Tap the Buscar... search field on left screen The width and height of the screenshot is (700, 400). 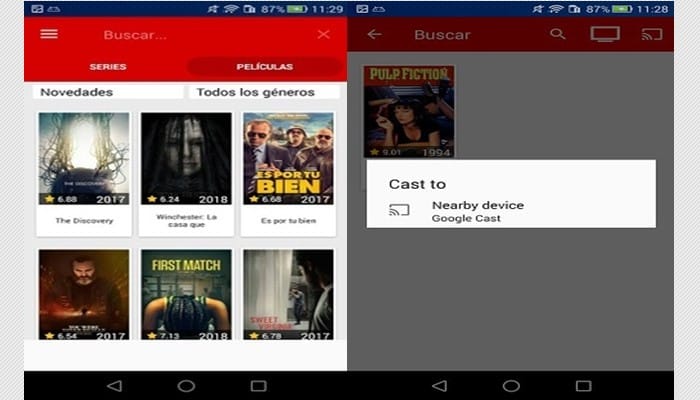[135, 35]
